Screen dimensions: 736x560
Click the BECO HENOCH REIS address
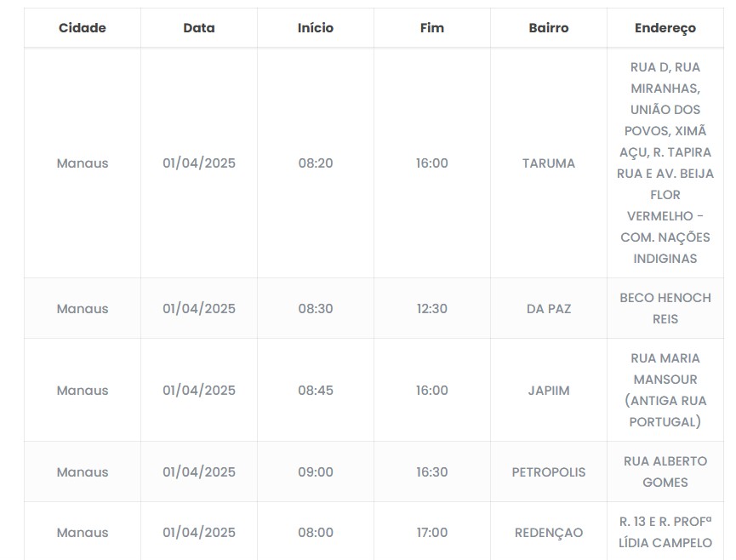pos(665,309)
